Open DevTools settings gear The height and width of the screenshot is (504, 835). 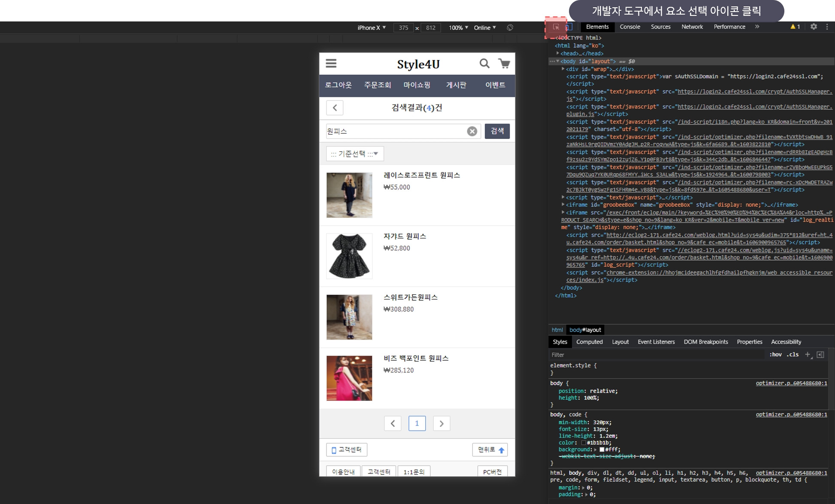tap(814, 27)
